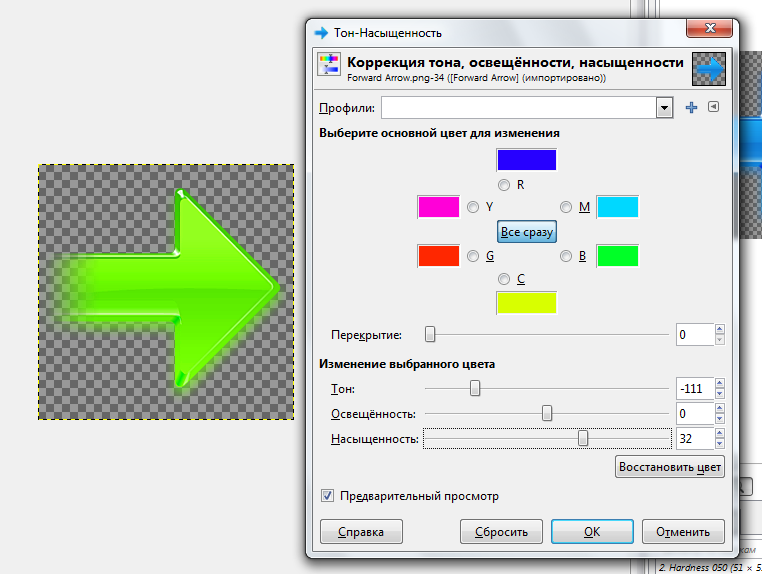This screenshot has width=762, height=574.
Task: Decrease Насыщенность with the down stepper arrow
Action: (720, 444)
